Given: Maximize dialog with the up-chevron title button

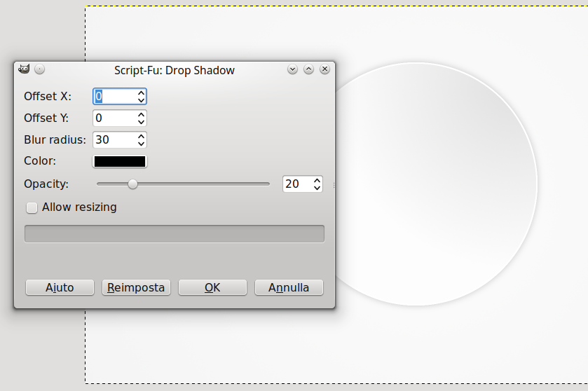Looking at the screenshot, I should pos(308,69).
